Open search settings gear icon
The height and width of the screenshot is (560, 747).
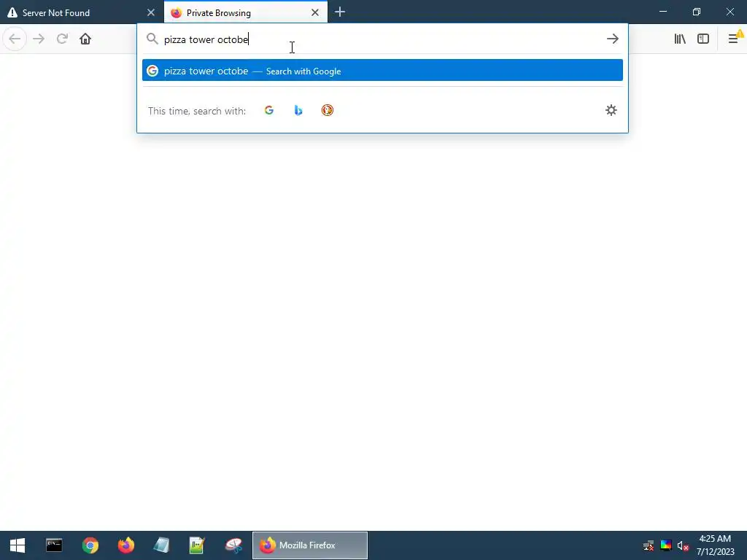pyautogui.click(x=611, y=111)
